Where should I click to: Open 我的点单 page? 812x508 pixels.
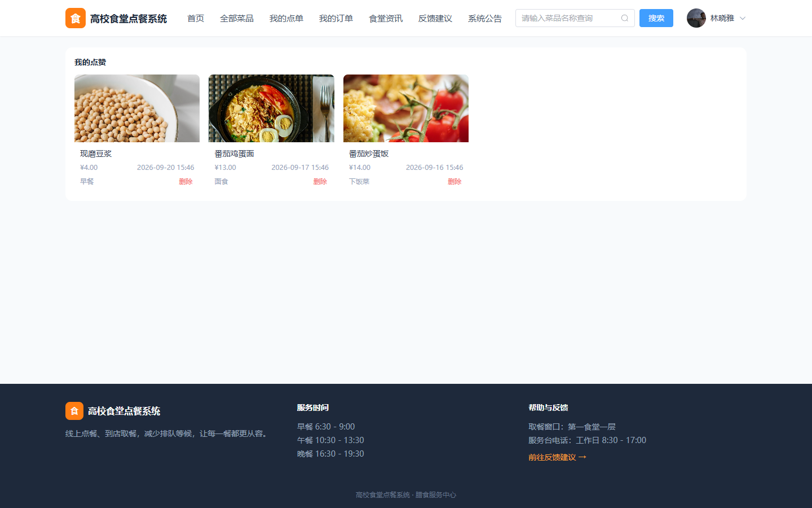(286, 19)
